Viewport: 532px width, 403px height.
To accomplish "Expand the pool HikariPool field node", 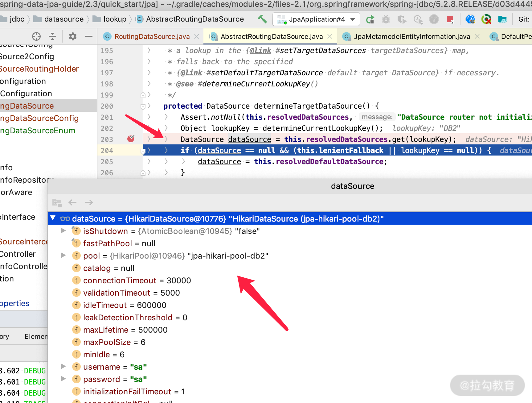I will pos(63,255).
